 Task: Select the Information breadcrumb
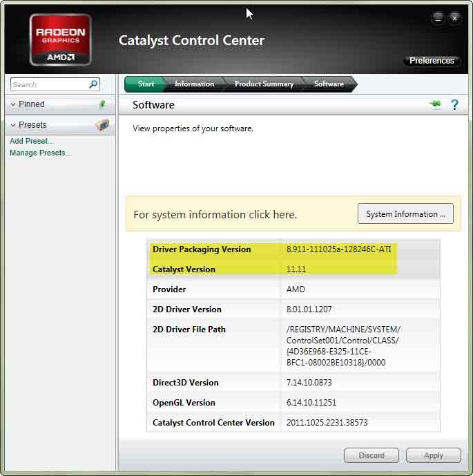[195, 84]
